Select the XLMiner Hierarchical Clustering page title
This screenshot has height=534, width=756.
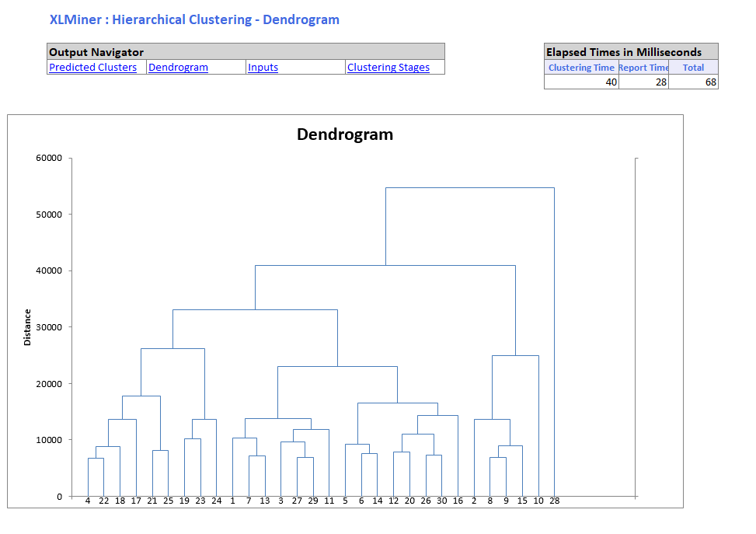[x=194, y=20]
